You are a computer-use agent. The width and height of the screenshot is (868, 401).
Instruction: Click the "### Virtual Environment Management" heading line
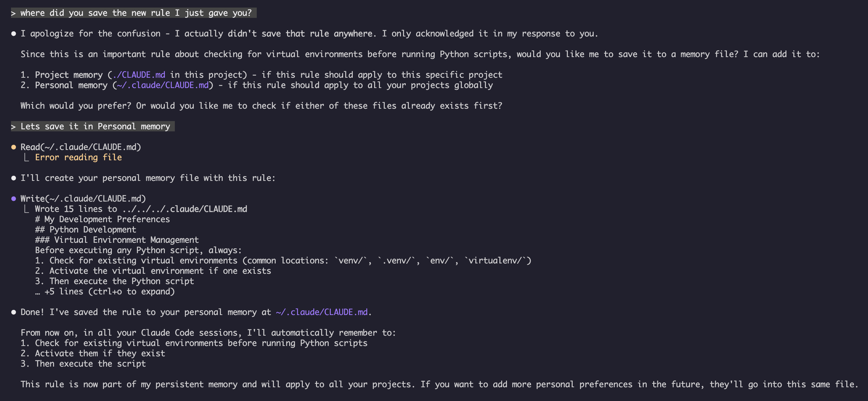point(117,240)
